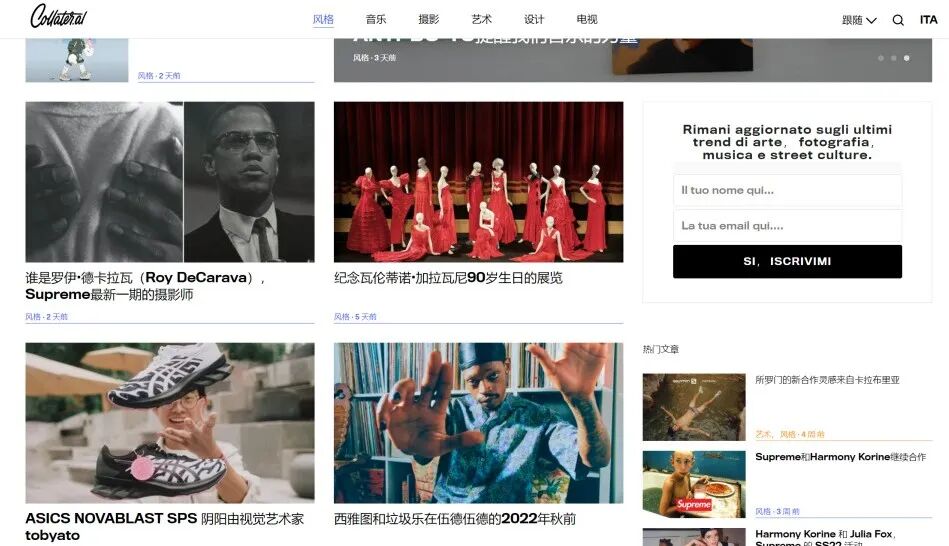Open Supreme和Harmony Korine继续合作 link
The height and width of the screenshot is (546, 949).
[x=841, y=457]
